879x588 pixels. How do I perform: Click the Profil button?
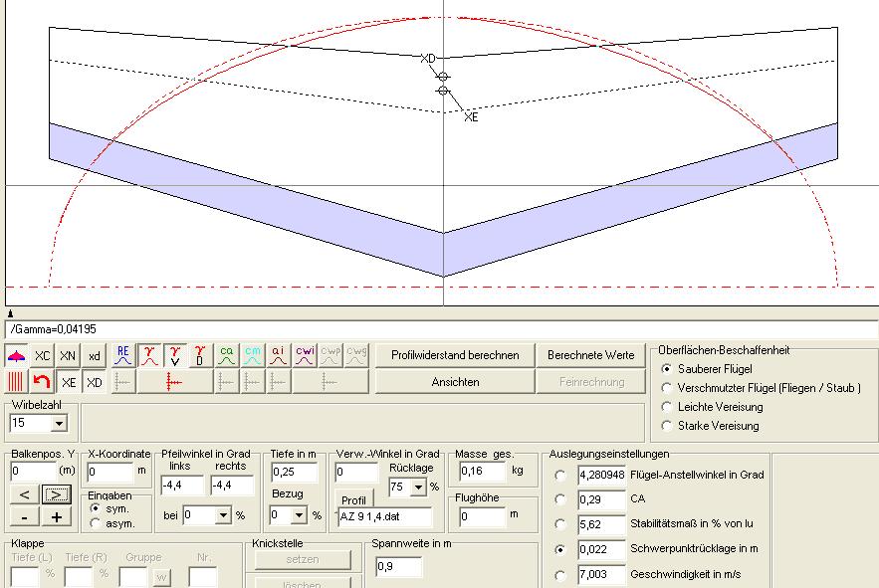(354, 500)
